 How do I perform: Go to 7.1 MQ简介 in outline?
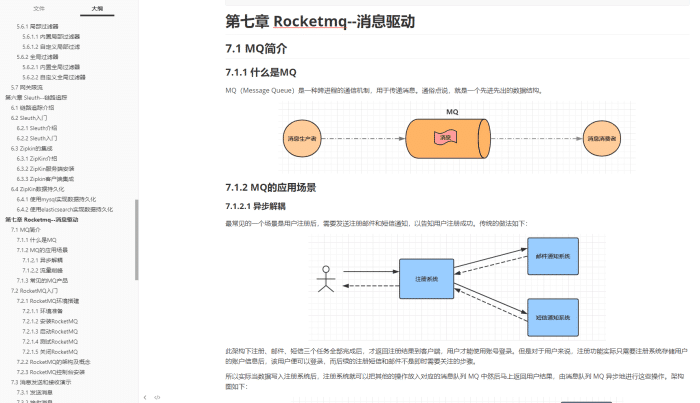point(26,230)
